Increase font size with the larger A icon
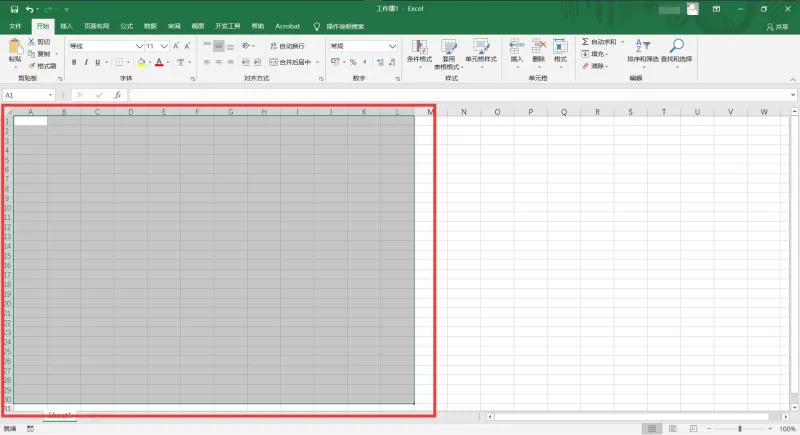Viewport: 800px width, 435px height. (x=176, y=46)
